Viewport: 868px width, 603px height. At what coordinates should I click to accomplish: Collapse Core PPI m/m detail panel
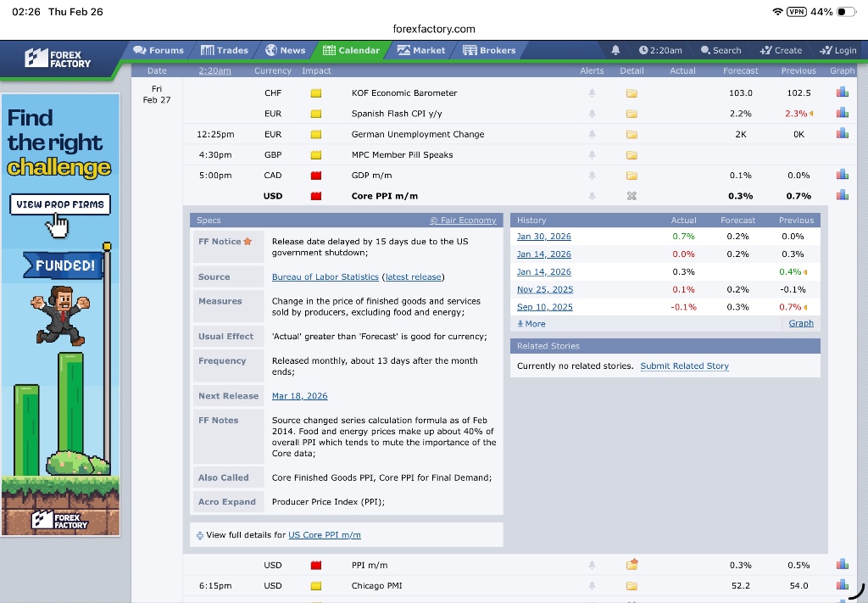pyautogui.click(x=632, y=196)
